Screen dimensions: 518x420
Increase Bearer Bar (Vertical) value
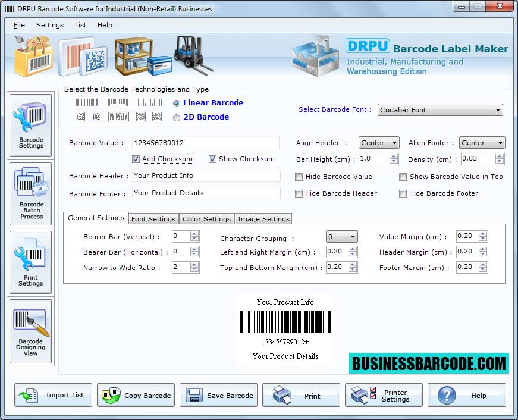(194, 234)
